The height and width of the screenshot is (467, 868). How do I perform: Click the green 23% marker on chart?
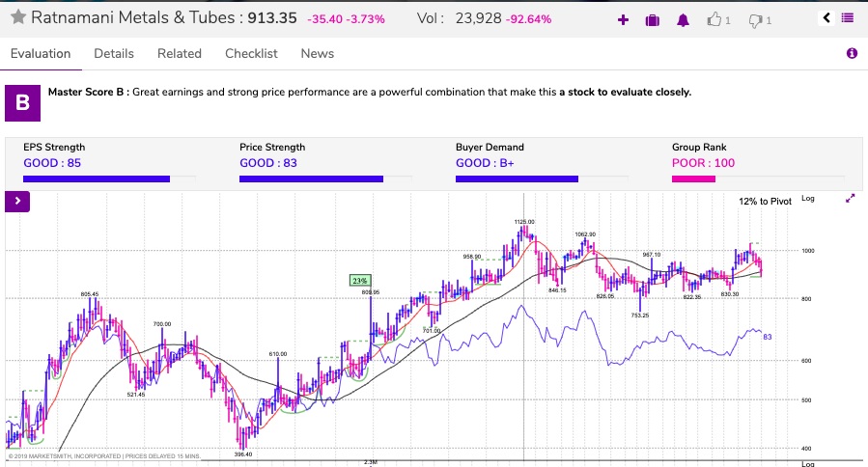click(358, 280)
